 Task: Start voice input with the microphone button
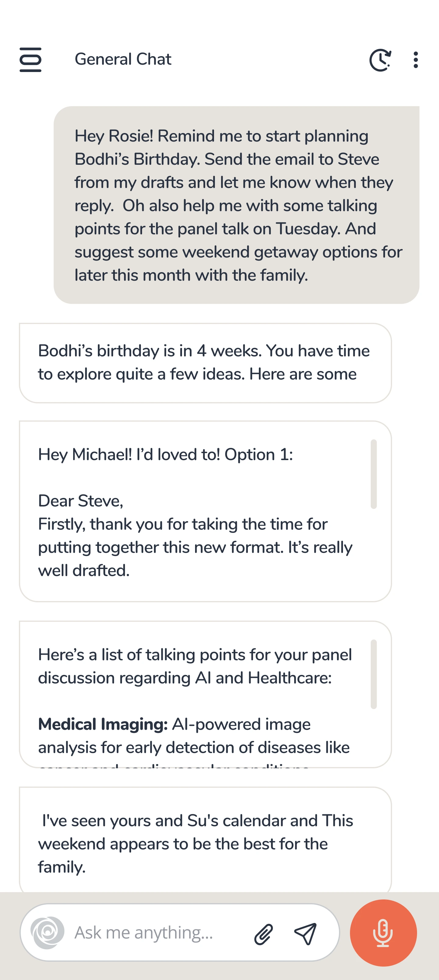click(383, 933)
